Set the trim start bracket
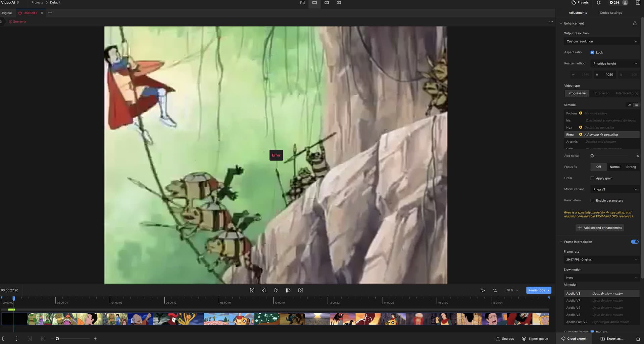The width and height of the screenshot is (644, 344). tap(3, 339)
